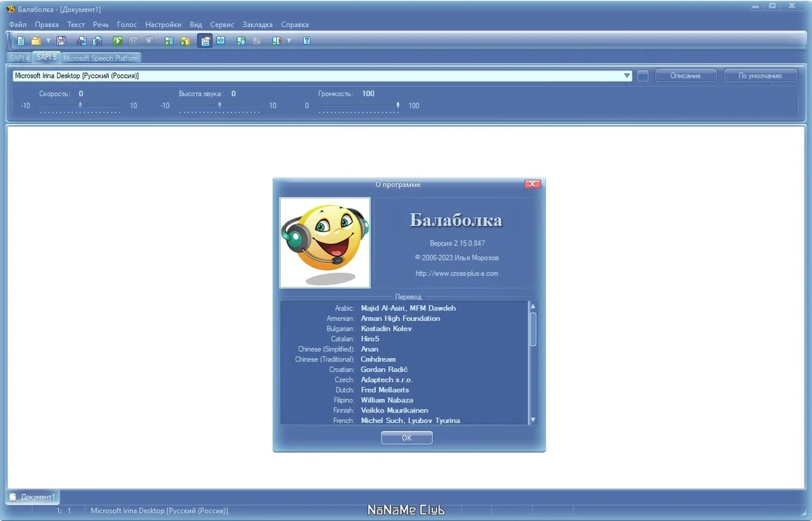Viewport: 812px width, 521px height.
Task: Click the New document toolbar icon
Action: [x=20, y=41]
